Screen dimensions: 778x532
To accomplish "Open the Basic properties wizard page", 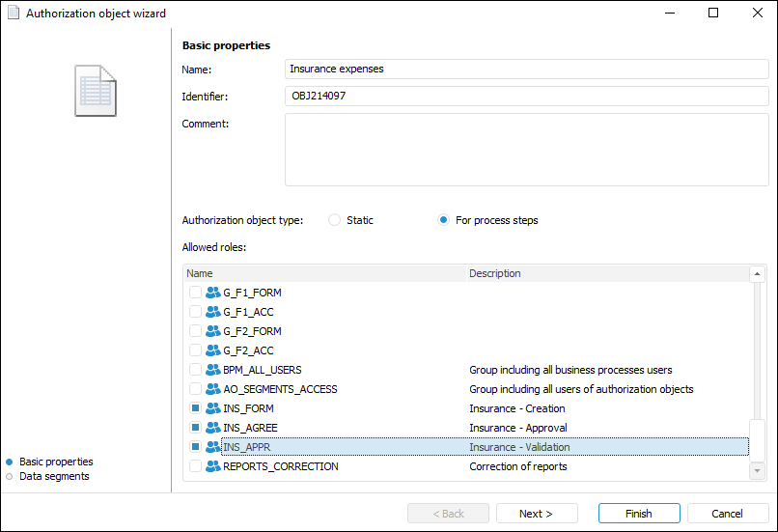I will point(56,462).
